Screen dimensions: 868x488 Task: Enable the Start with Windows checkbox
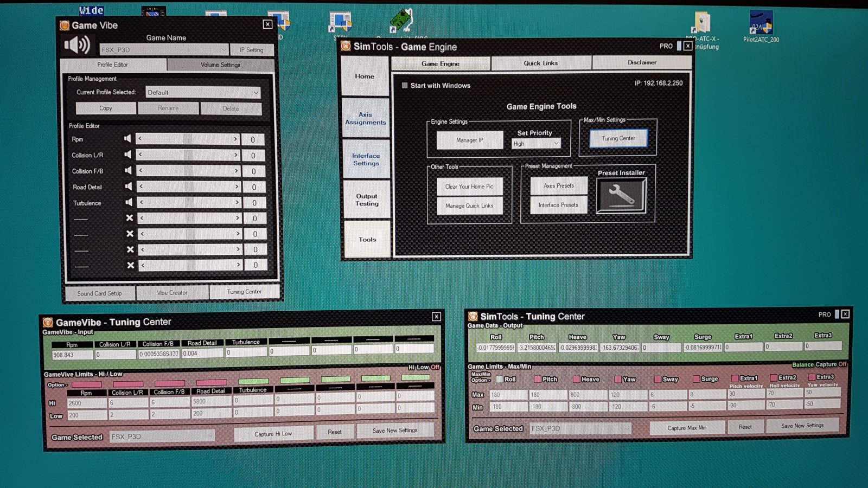tap(405, 86)
